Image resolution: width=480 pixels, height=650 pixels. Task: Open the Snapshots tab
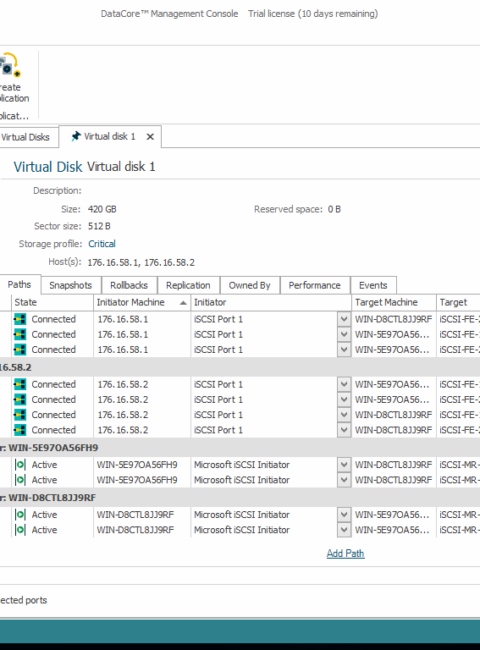[x=71, y=285]
